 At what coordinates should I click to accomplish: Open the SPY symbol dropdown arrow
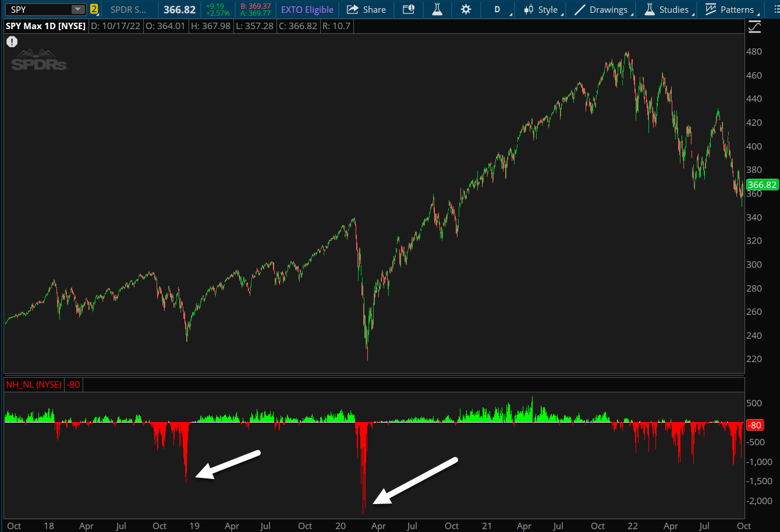[x=77, y=9]
